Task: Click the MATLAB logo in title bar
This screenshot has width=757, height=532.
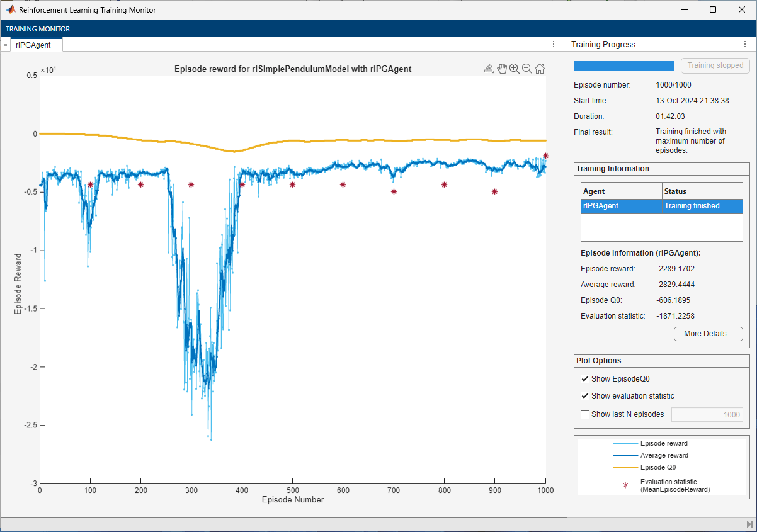Action: [x=11, y=10]
